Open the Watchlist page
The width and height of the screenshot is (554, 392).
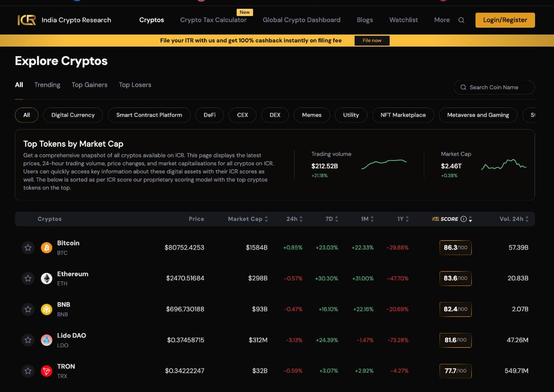click(403, 20)
